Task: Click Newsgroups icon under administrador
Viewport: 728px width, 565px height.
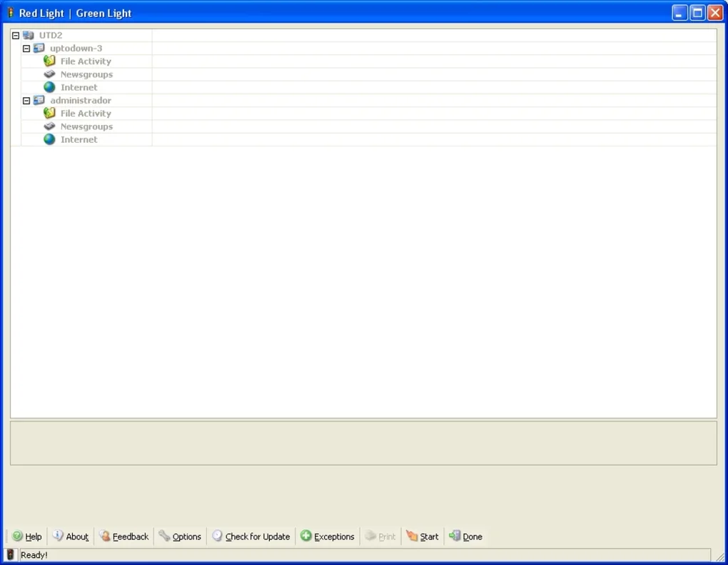Action: (x=49, y=126)
